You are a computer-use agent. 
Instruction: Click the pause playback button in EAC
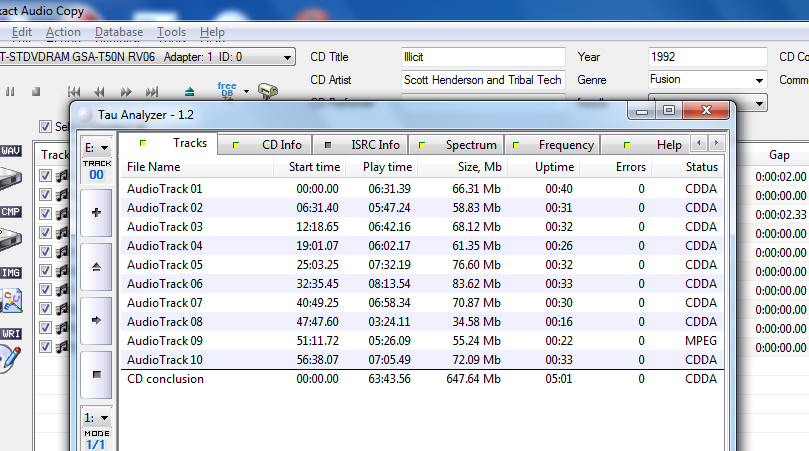pyautogui.click(x=10, y=92)
